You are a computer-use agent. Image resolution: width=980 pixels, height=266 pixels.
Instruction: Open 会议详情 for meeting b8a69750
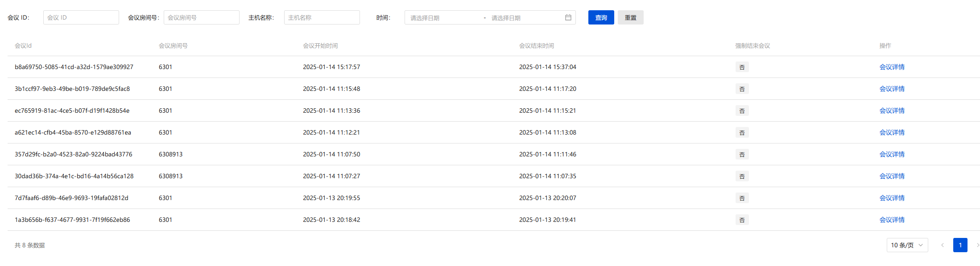tap(892, 67)
